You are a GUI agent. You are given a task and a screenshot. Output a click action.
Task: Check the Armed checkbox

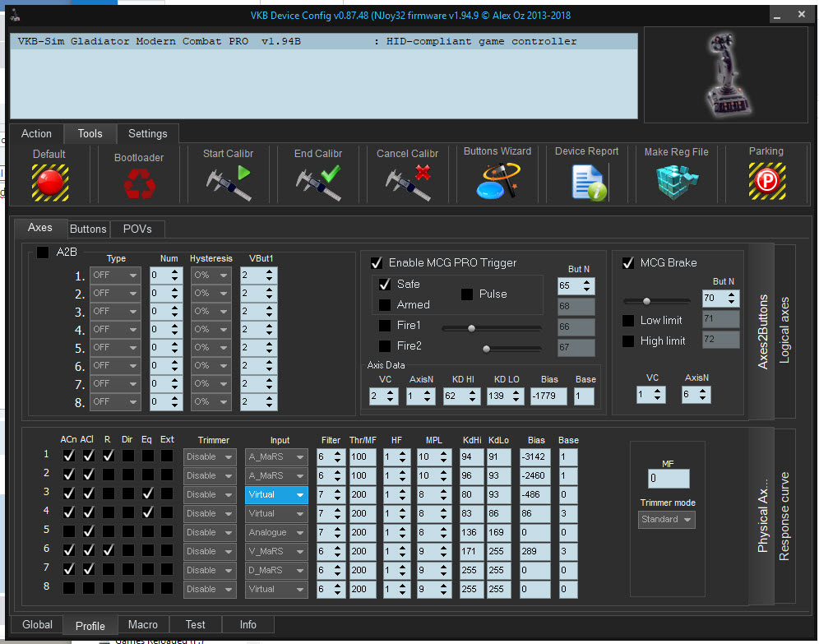(385, 304)
